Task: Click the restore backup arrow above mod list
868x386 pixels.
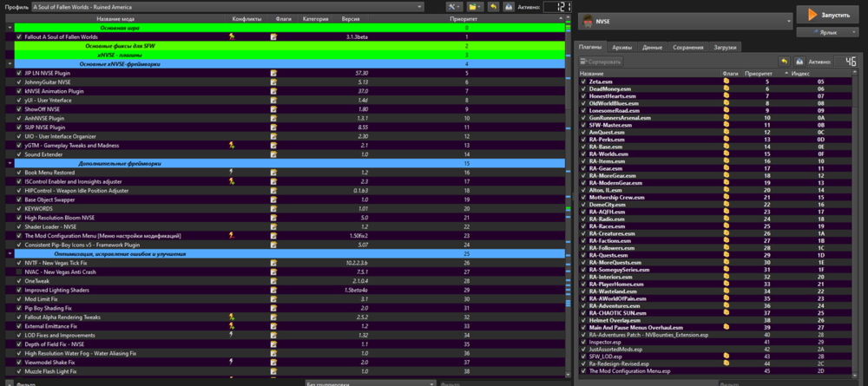Action: [x=493, y=7]
